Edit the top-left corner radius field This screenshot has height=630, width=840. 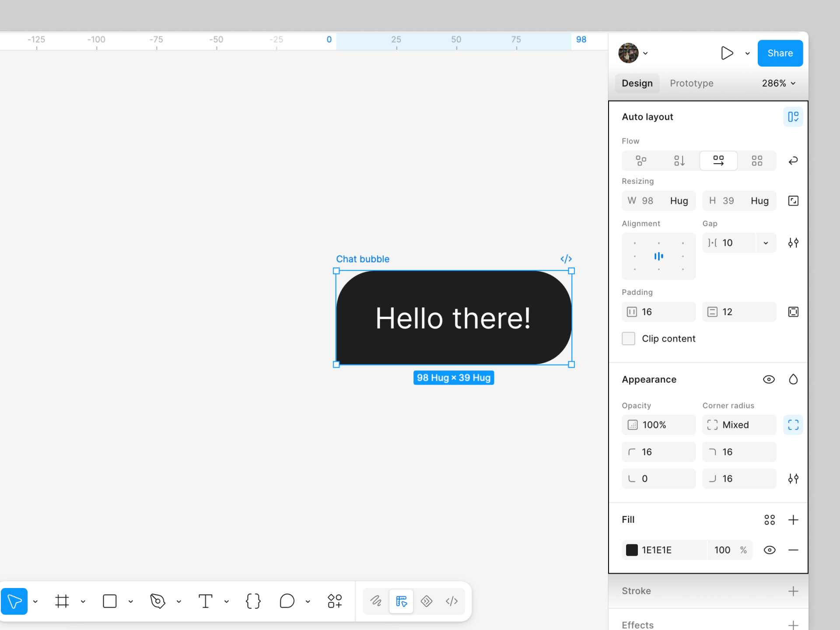tap(658, 452)
